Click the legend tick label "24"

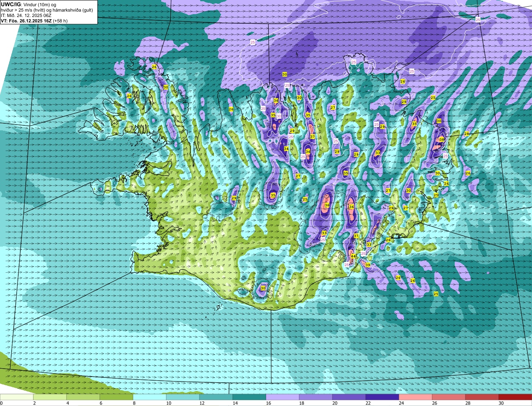pyautogui.click(x=401, y=403)
